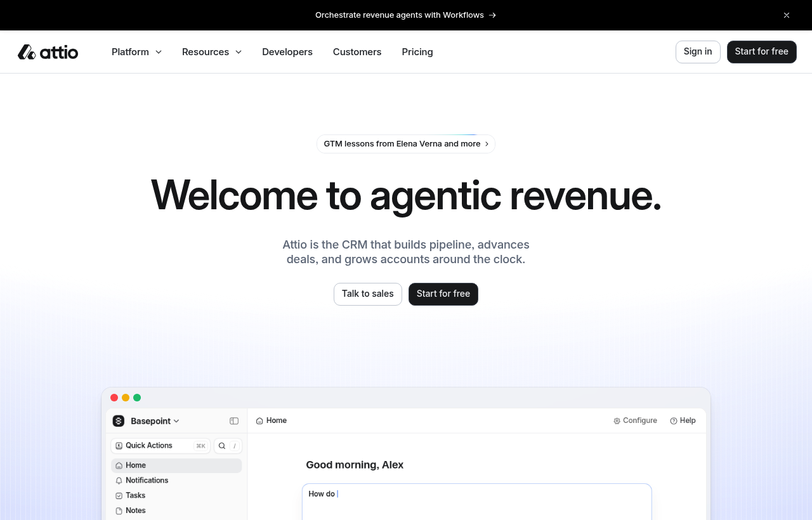812x520 pixels.
Task: Dismiss the top announcement banner
Action: pyautogui.click(x=787, y=15)
